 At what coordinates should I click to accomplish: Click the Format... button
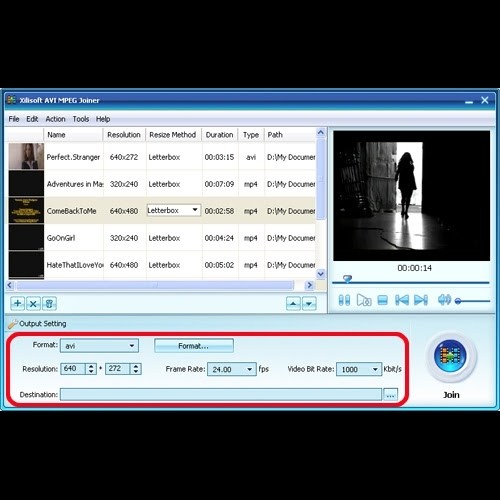pos(194,346)
